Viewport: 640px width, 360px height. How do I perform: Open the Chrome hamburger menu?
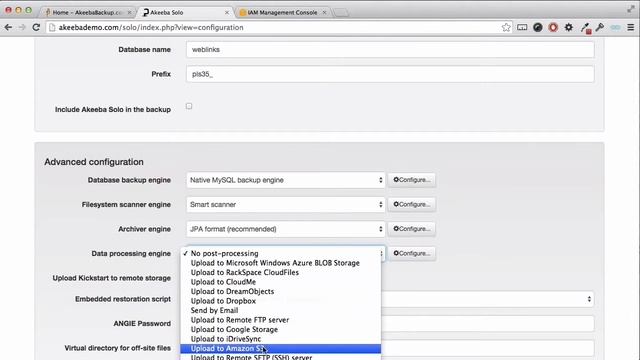tap(631, 27)
